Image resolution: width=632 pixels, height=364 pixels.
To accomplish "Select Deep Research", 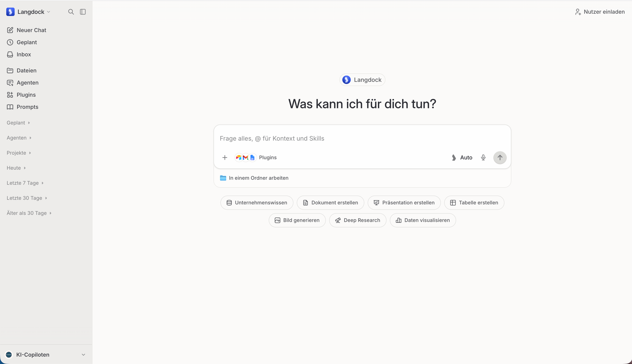I will tap(358, 220).
